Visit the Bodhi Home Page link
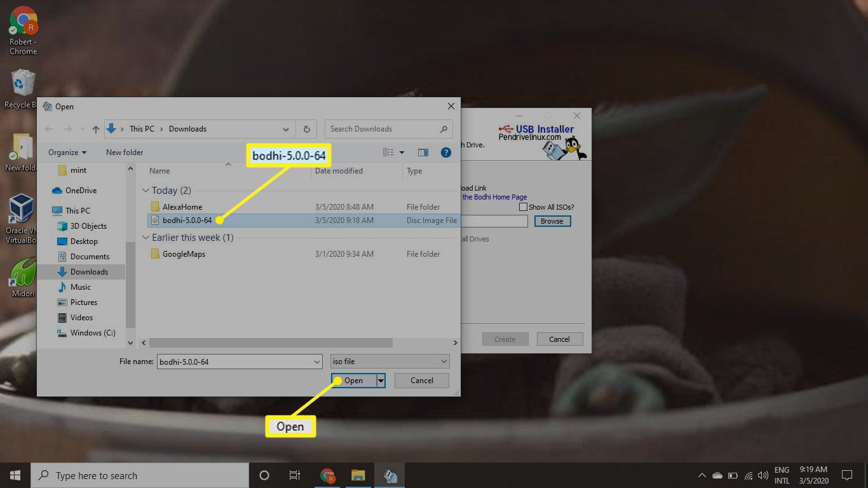868x488 pixels. coord(494,197)
